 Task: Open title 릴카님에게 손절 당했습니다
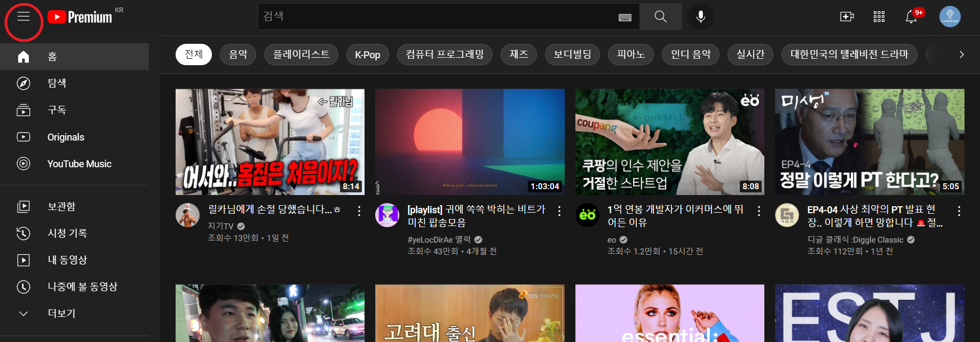tap(274, 209)
